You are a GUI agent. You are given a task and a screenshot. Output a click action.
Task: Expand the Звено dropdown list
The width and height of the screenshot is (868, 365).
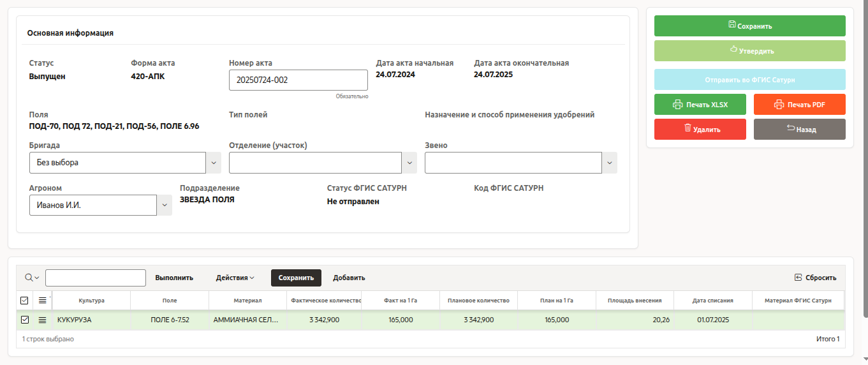[610, 163]
